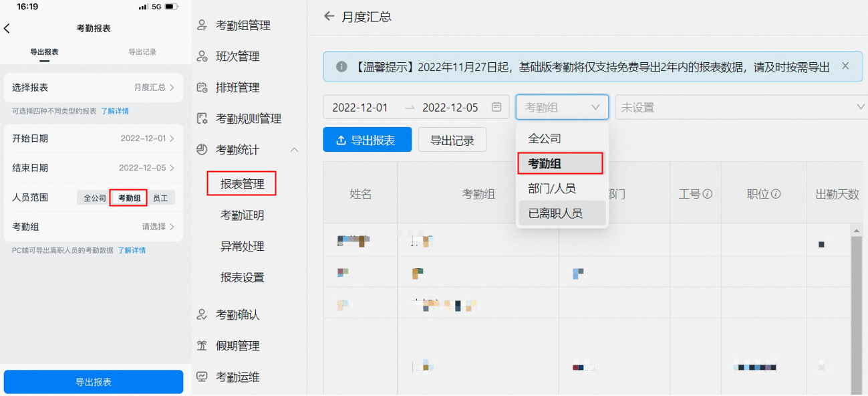Click the 工号 column header text
The width and height of the screenshot is (868, 396).
(x=690, y=194)
